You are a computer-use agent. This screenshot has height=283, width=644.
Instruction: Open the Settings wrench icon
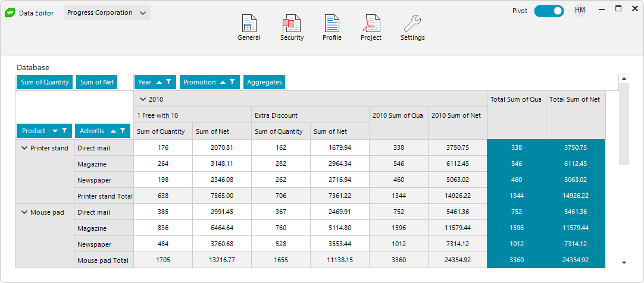(x=412, y=23)
